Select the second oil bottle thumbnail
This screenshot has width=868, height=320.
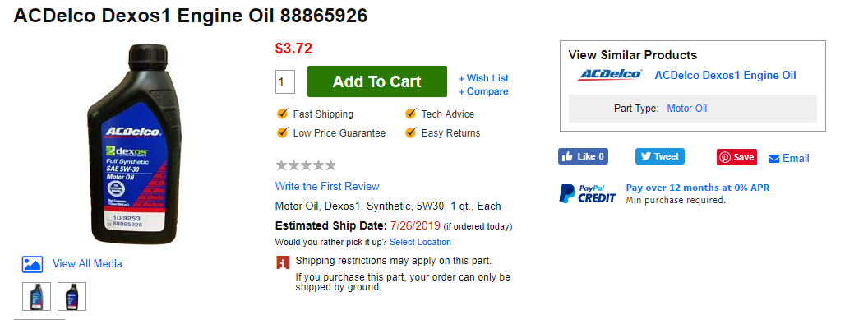click(72, 296)
